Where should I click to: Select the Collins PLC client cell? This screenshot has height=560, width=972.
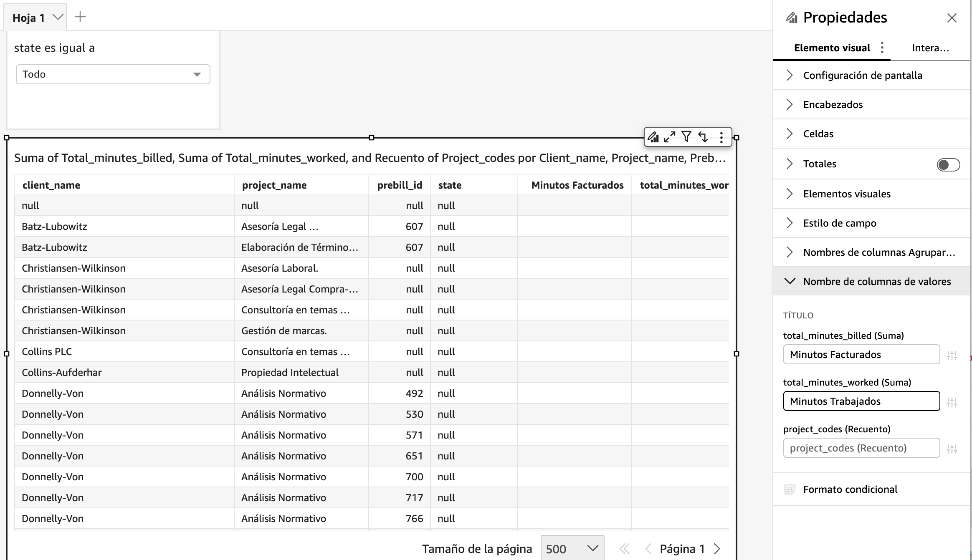coord(124,352)
